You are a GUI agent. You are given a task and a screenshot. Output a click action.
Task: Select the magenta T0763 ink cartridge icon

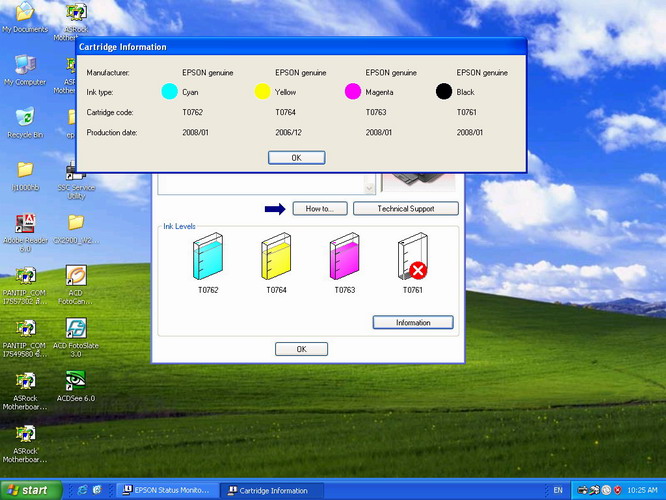pyautogui.click(x=344, y=256)
